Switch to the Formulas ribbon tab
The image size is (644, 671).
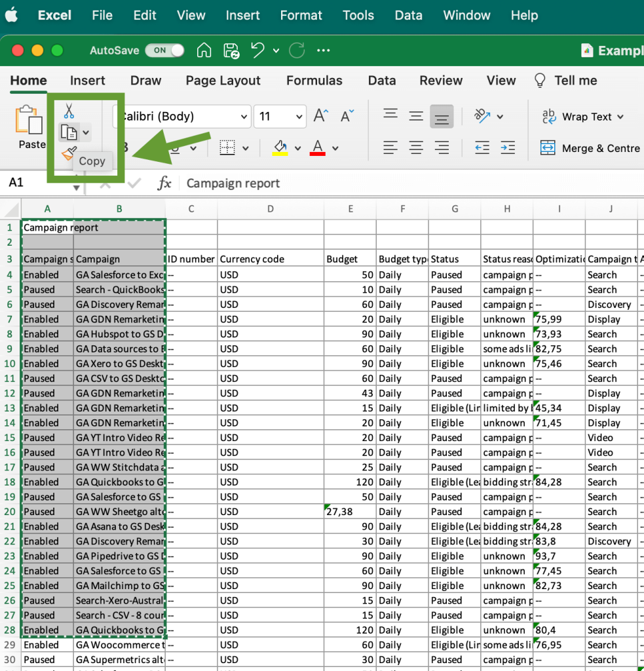314,81
